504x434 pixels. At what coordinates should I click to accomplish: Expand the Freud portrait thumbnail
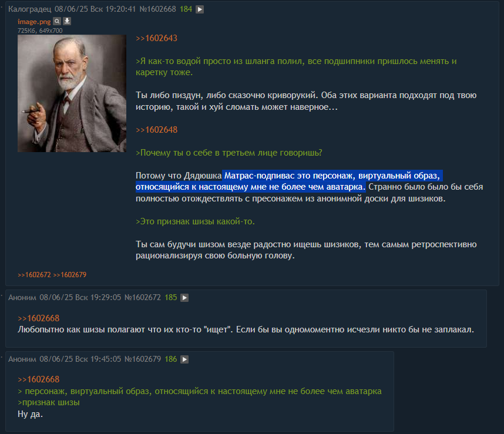point(72,93)
